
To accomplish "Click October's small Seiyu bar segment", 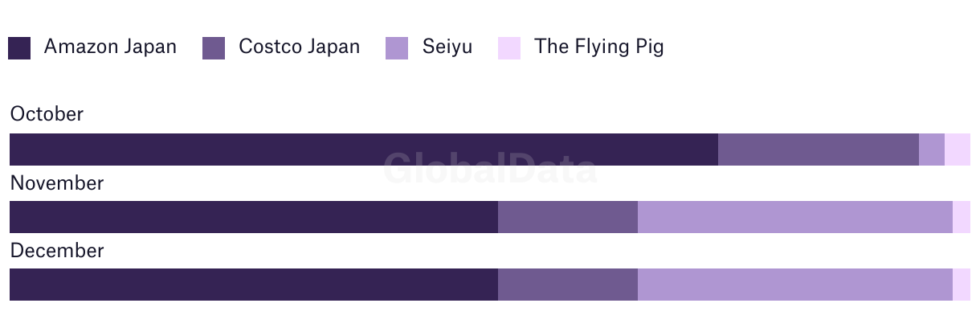I will [x=932, y=150].
